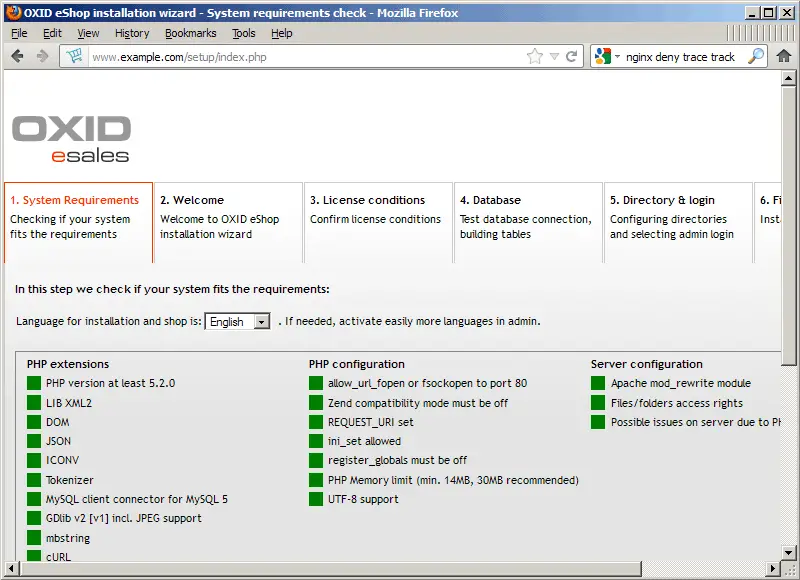Screen dimensions: 800x580
Task: Click green status box for allow_url_fopen
Action: 316,383
